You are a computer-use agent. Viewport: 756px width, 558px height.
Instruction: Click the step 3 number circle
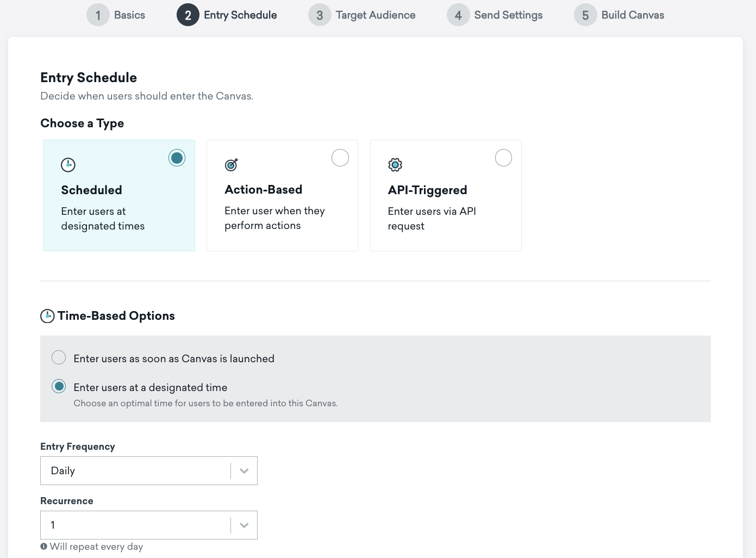tap(320, 15)
